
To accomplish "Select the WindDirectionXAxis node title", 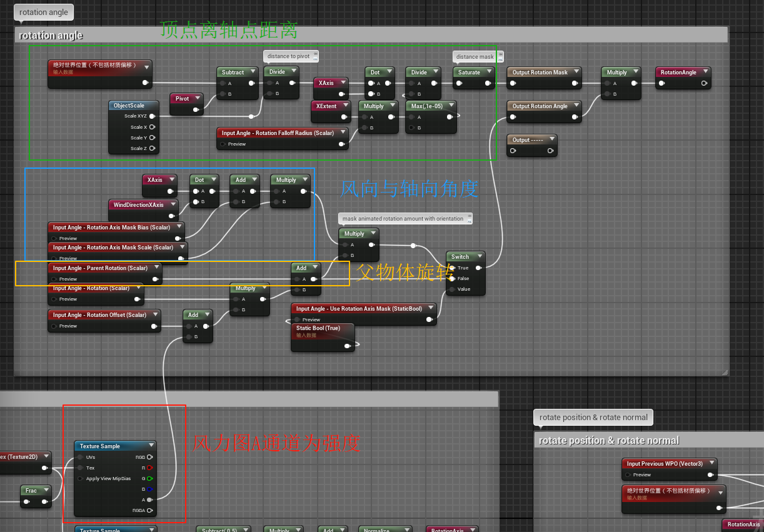I will click(x=138, y=205).
